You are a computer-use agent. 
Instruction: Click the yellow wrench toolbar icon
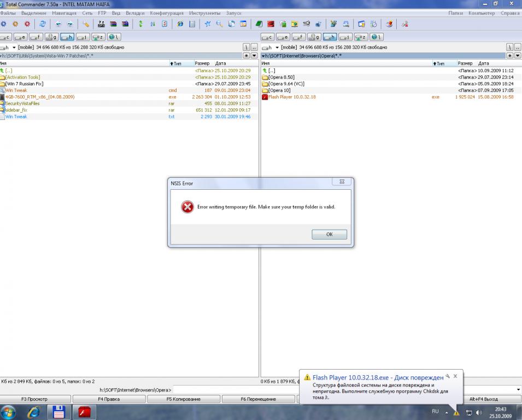[x=86, y=24]
